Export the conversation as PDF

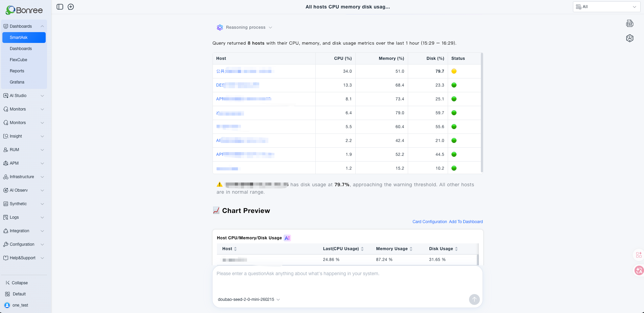[630, 23]
